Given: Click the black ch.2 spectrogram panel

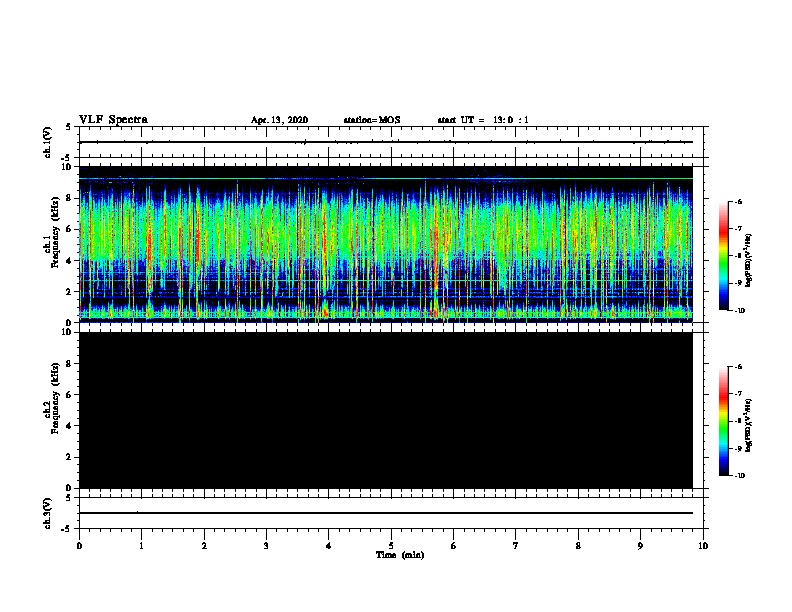Looking at the screenshot, I should pos(386,410).
